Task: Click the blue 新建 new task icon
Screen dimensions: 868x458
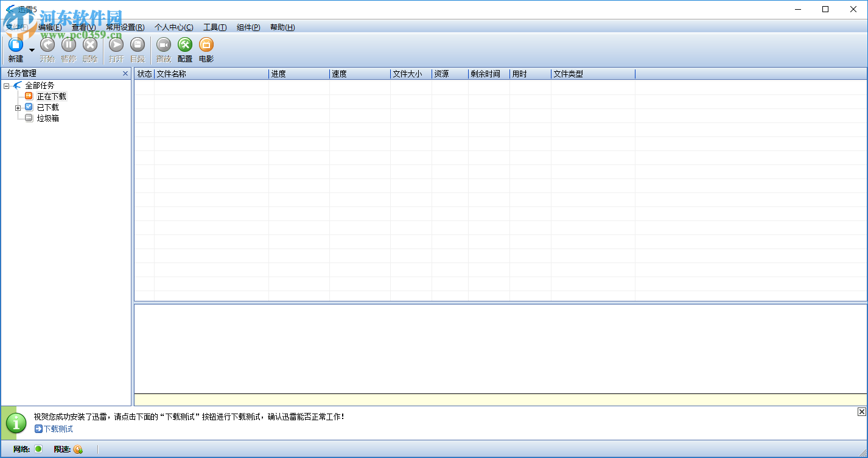Action: [15, 44]
